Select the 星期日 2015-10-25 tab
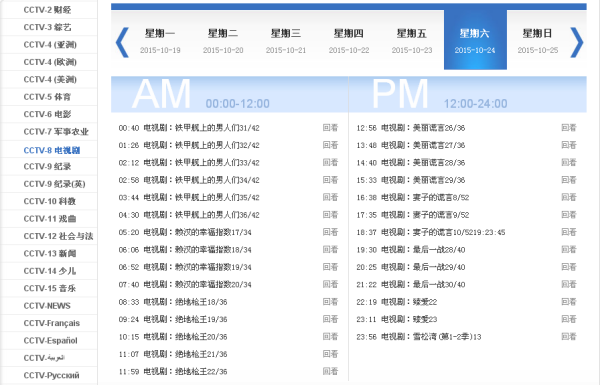Screen dimensions: 600x385 pyautogui.click(x=538, y=41)
